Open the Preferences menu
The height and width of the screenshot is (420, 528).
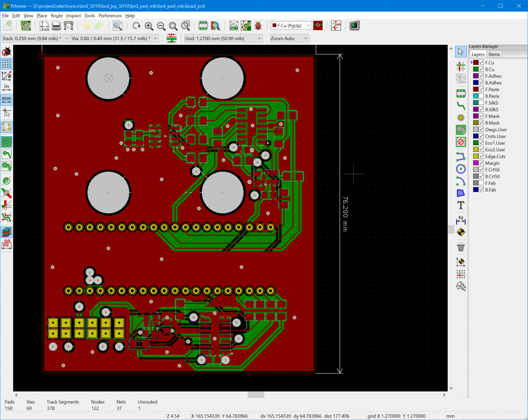point(110,16)
